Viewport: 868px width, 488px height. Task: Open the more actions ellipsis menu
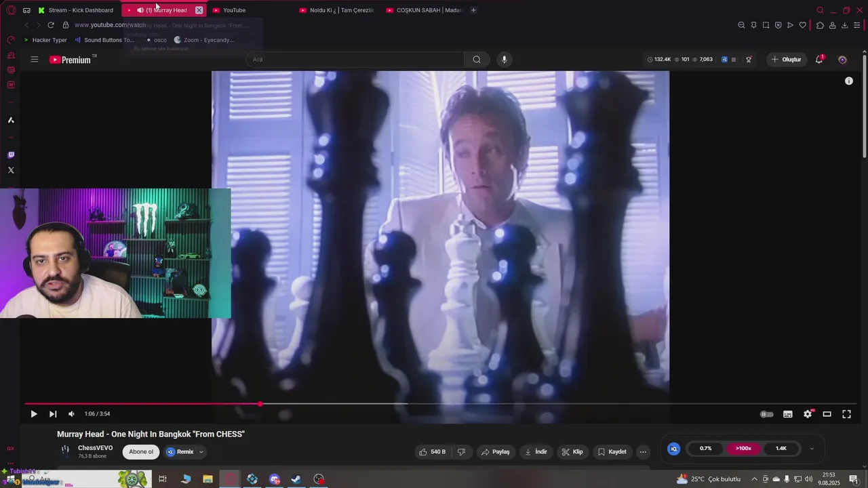point(643,452)
